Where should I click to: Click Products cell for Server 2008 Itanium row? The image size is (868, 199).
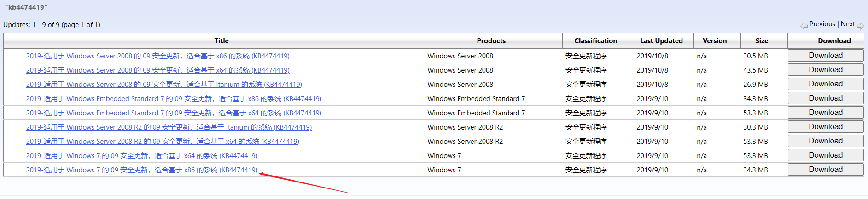[x=460, y=85]
